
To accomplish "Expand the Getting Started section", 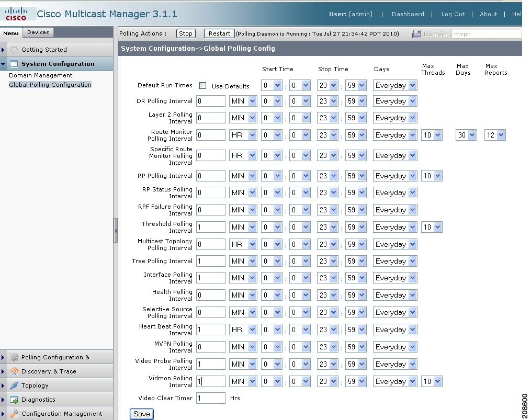I will (x=3, y=50).
